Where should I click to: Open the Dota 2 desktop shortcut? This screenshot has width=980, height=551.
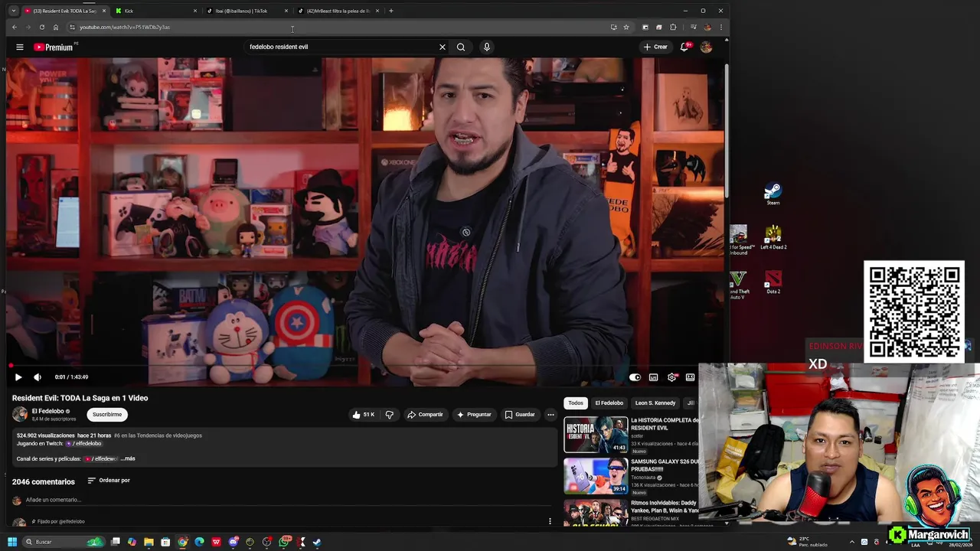(x=773, y=282)
